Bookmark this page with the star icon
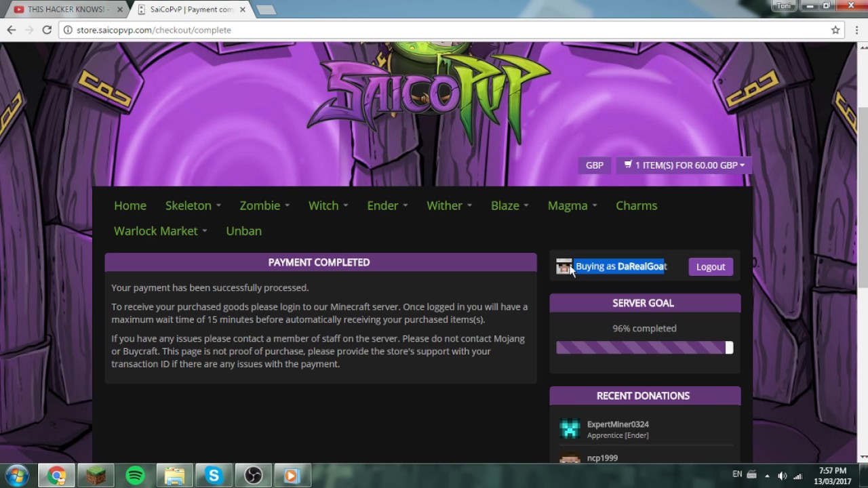This screenshot has width=868, height=488. 835,30
